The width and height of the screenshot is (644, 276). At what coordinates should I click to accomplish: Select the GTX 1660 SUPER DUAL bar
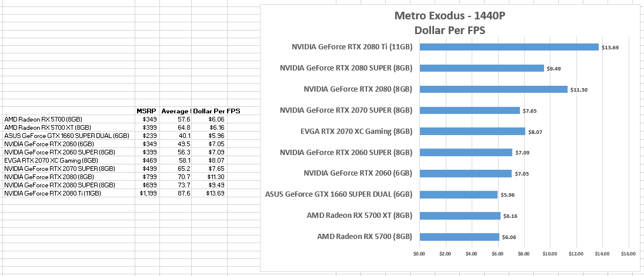[458, 194]
